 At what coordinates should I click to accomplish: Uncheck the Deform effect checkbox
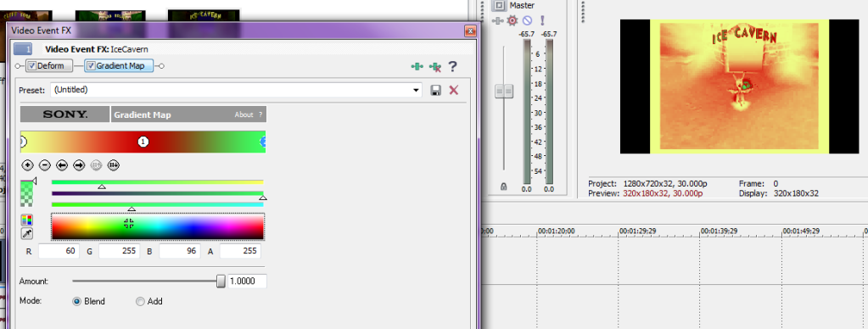(32, 66)
